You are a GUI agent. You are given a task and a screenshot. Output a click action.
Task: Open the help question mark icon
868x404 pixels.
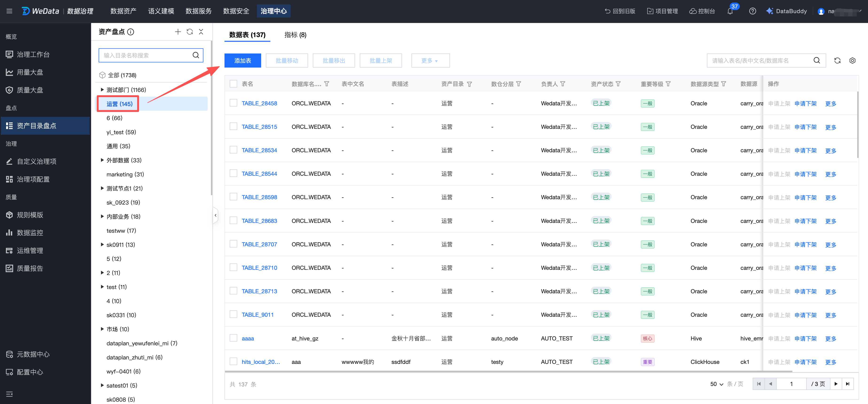point(752,11)
